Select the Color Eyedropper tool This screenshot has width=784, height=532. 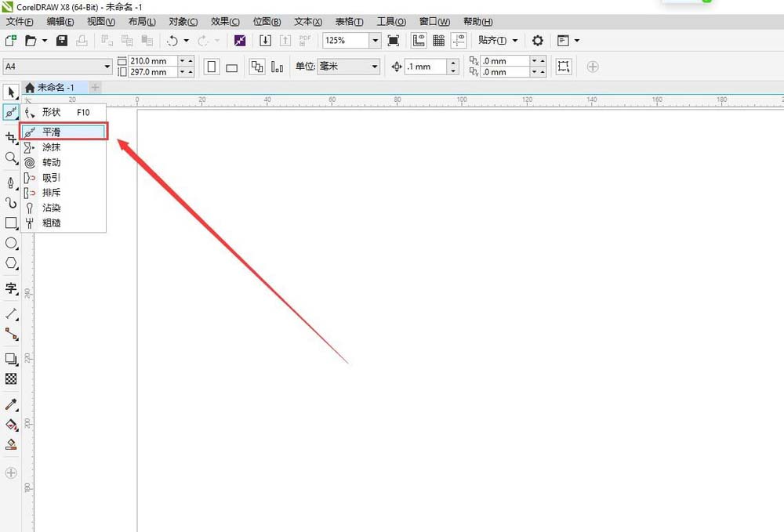[x=11, y=404]
